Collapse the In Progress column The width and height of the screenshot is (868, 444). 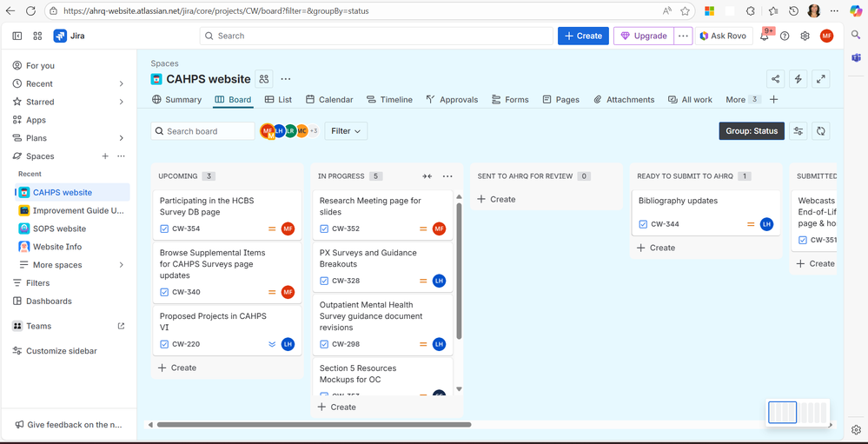pos(427,176)
